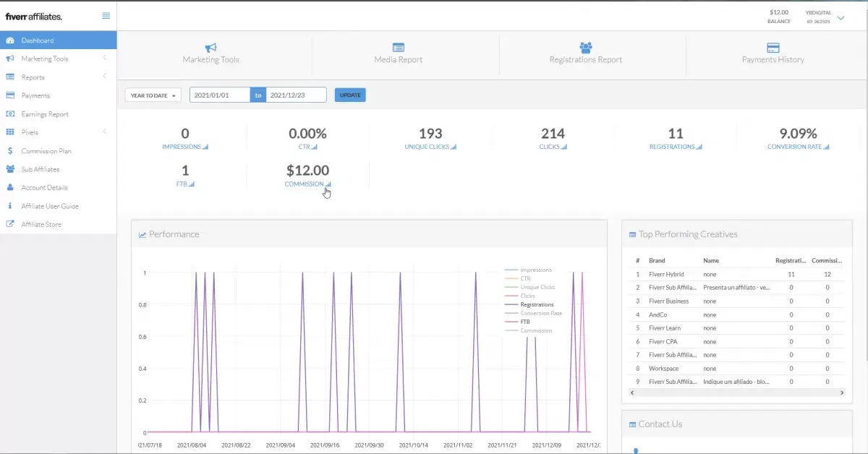Open Payments History via the card tile icon
Viewport: 868px width, 454px height.
773,48
